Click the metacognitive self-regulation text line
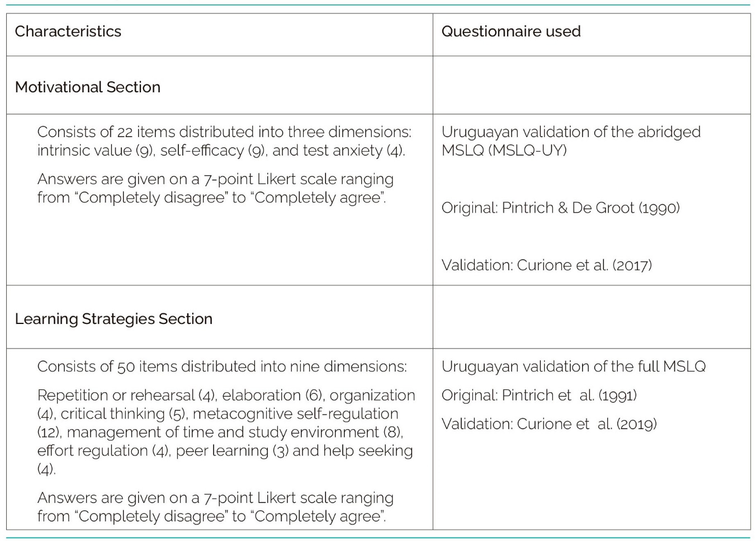Image resolution: width=756 pixels, height=541 pixels. pos(218,414)
